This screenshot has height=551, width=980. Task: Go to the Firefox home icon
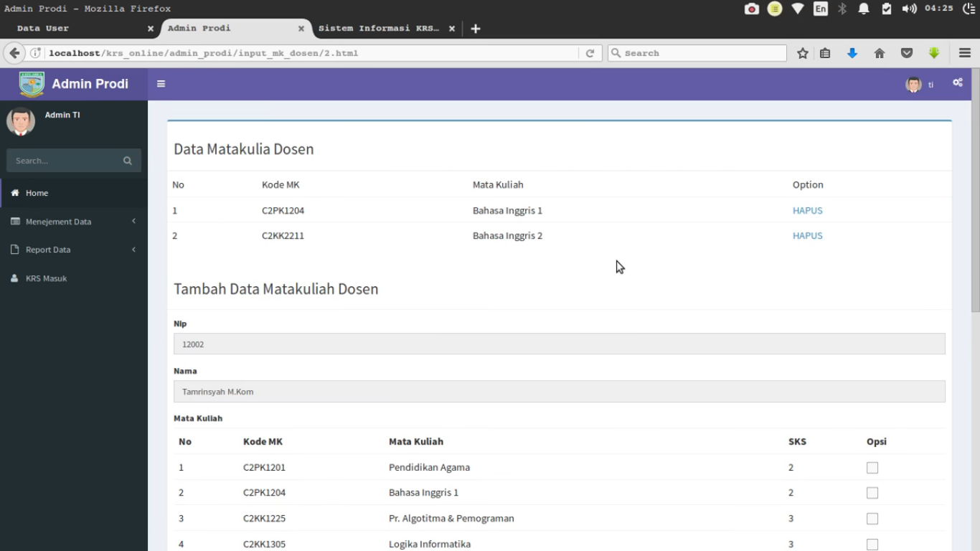point(880,53)
